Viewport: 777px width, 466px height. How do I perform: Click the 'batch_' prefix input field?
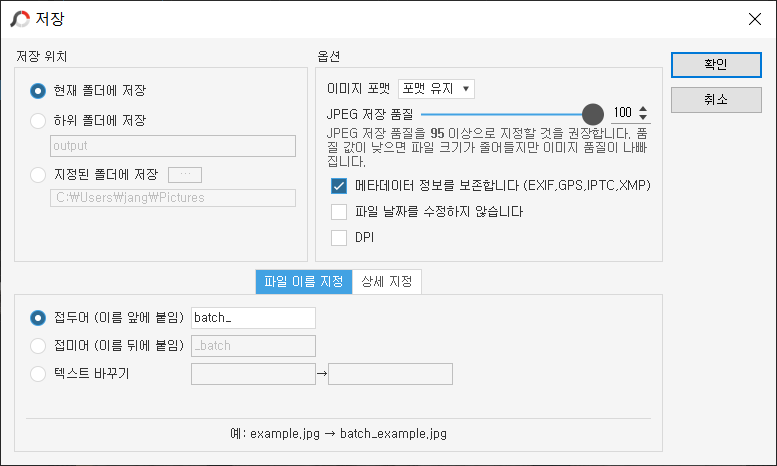[253, 318]
